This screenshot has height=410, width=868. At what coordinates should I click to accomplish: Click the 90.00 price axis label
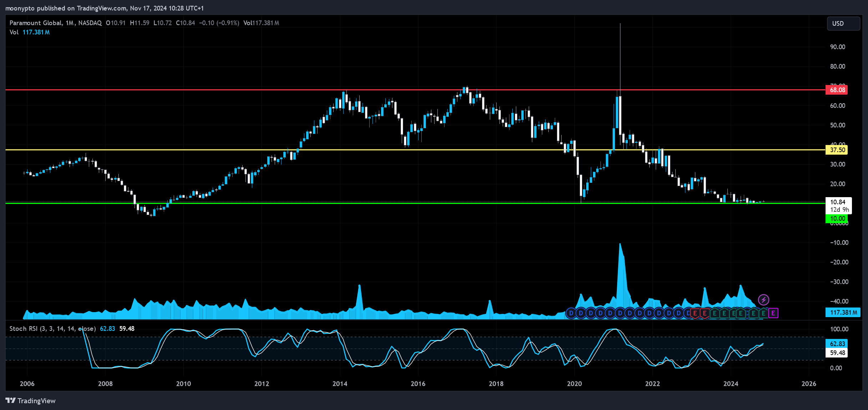click(838, 47)
